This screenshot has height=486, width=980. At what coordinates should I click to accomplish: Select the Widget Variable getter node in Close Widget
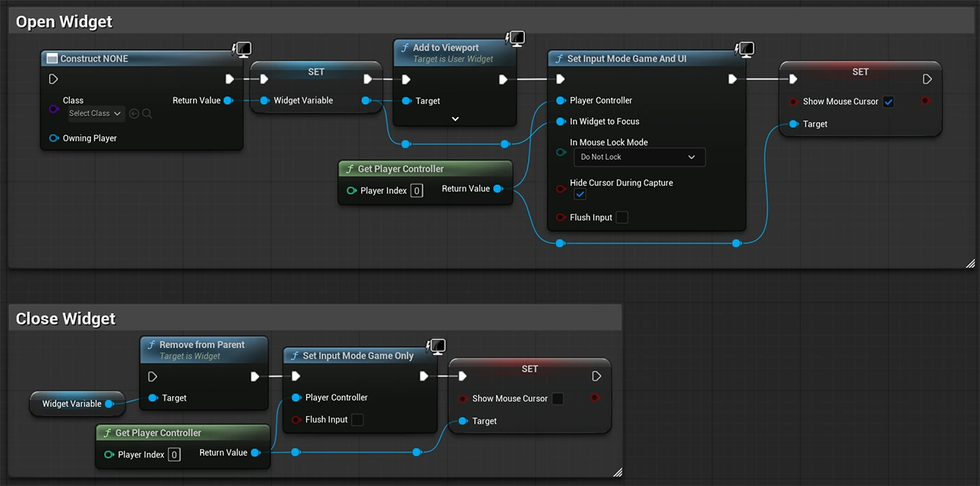(77, 403)
